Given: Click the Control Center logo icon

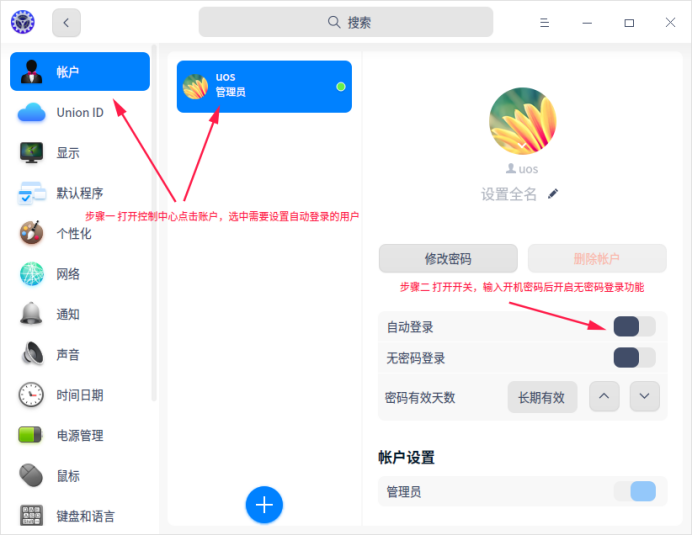Looking at the screenshot, I should click(x=23, y=22).
